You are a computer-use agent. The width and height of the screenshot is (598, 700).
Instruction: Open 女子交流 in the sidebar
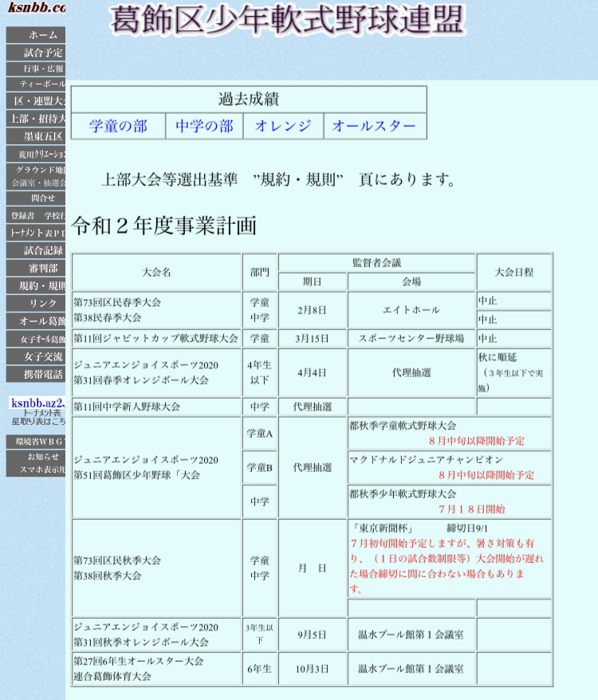(36, 356)
